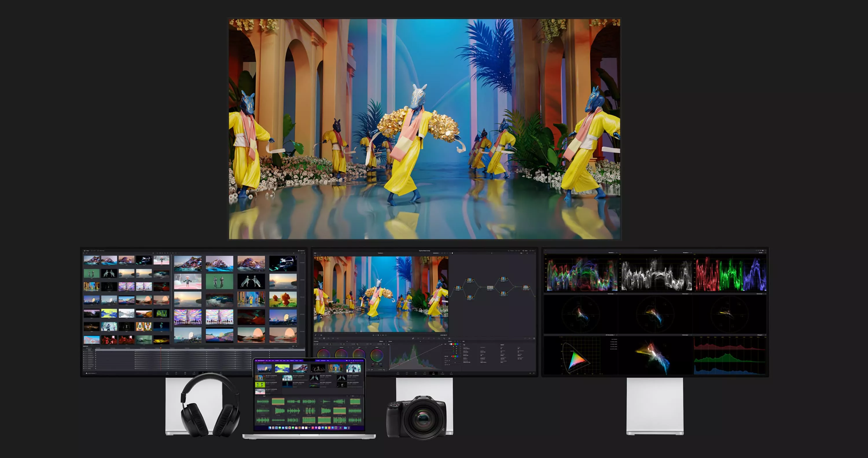
Task: Select the green glyph text thumbnail in gallery
Action: click(161, 313)
